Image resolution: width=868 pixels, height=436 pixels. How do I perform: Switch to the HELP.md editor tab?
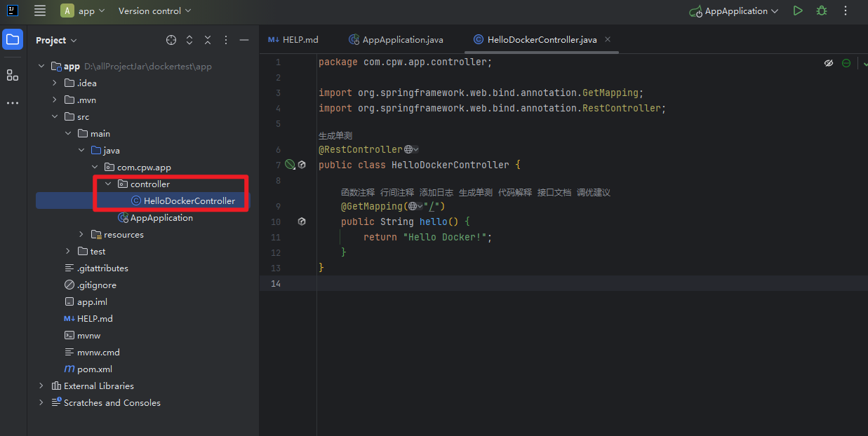click(x=293, y=39)
